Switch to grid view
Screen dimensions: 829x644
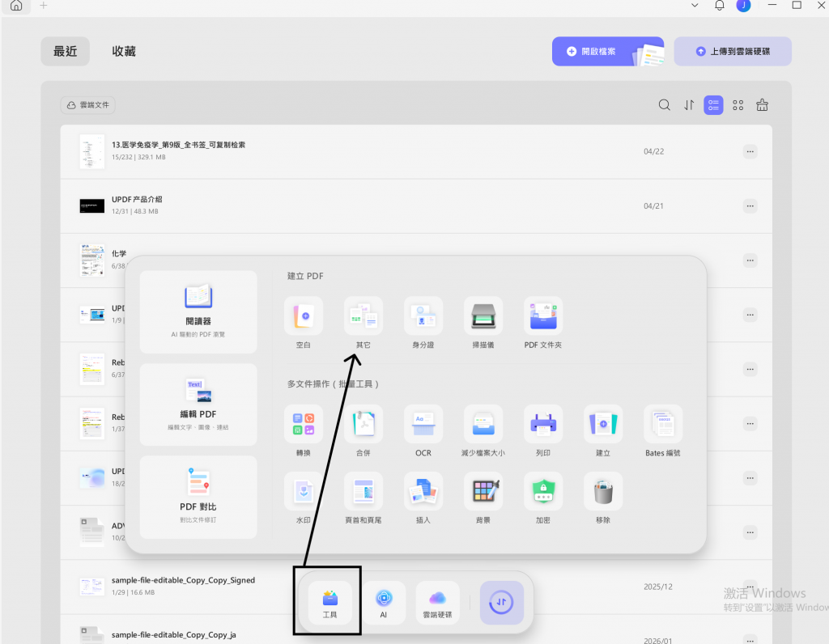[x=738, y=105]
